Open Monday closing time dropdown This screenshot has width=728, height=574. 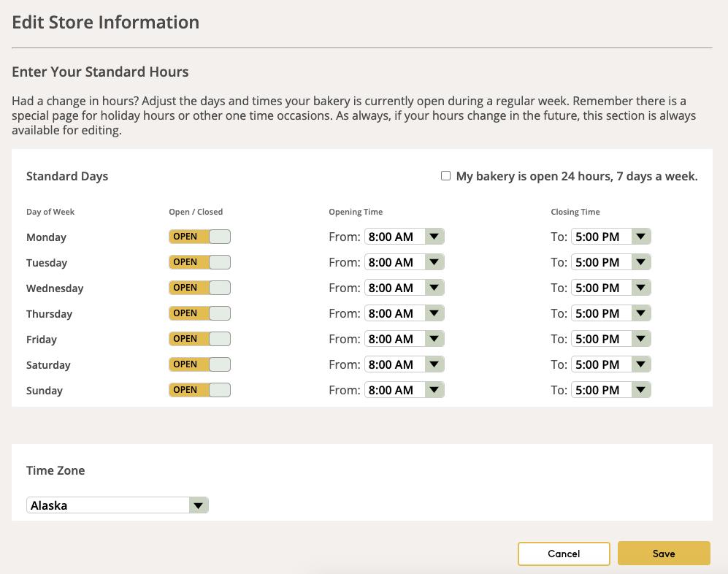(610, 237)
